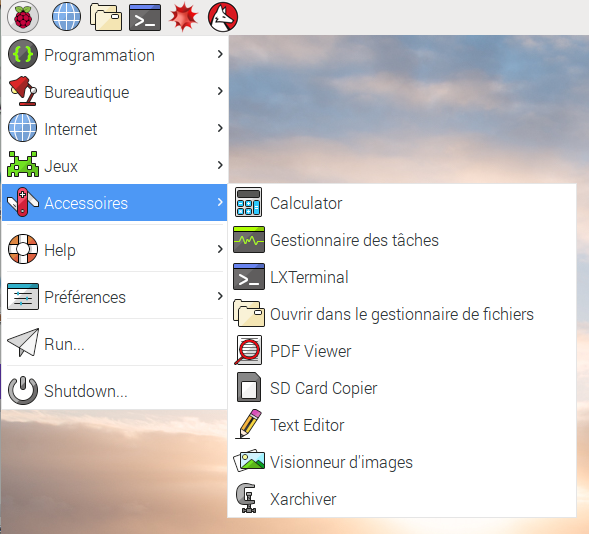
Task: Expand the Préférences submenu arrow
Action: click(x=220, y=296)
